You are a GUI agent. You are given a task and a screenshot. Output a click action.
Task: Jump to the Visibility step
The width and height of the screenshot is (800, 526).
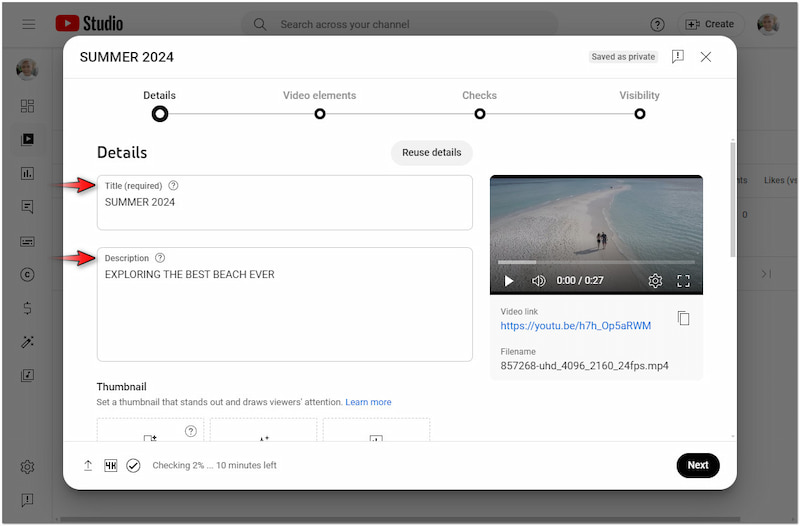(639, 113)
